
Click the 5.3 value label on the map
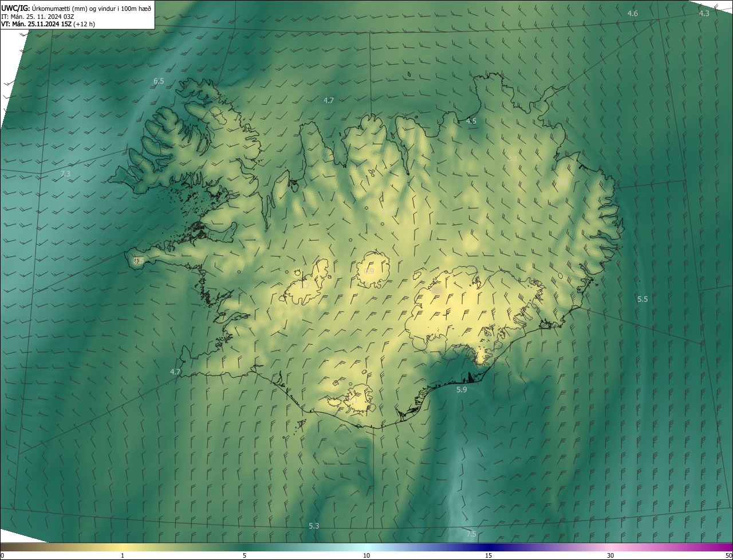(x=314, y=526)
